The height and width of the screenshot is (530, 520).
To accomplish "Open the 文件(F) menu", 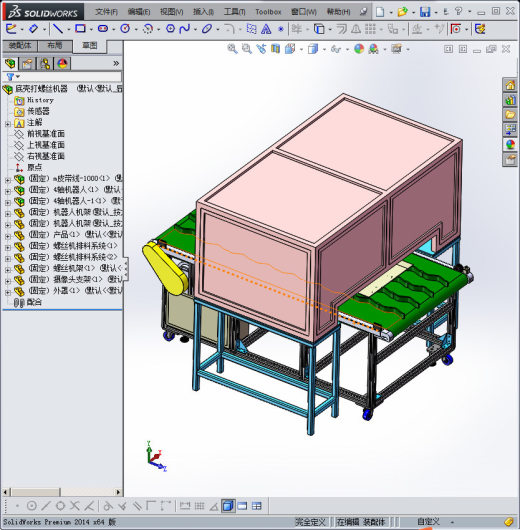I will [106, 11].
